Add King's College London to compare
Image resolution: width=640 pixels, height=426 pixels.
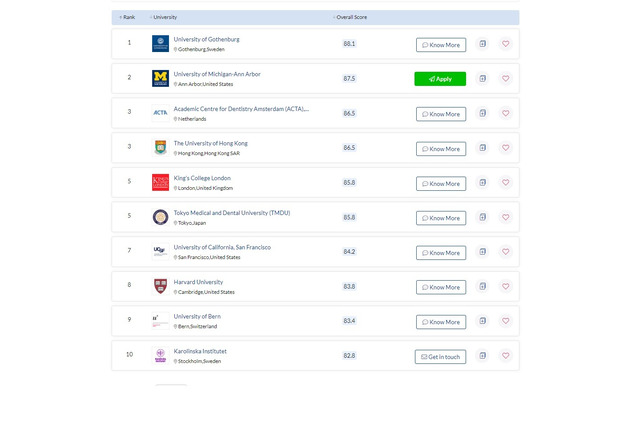(482, 182)
